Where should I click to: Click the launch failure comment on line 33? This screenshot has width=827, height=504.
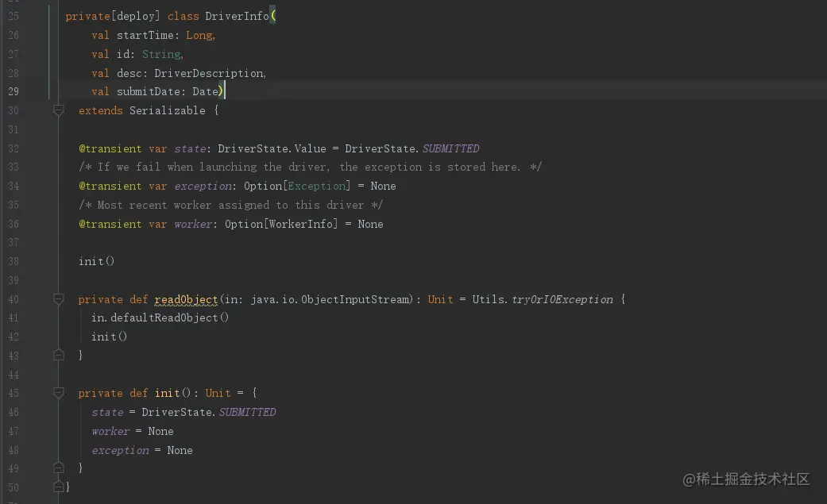(310, 167)
